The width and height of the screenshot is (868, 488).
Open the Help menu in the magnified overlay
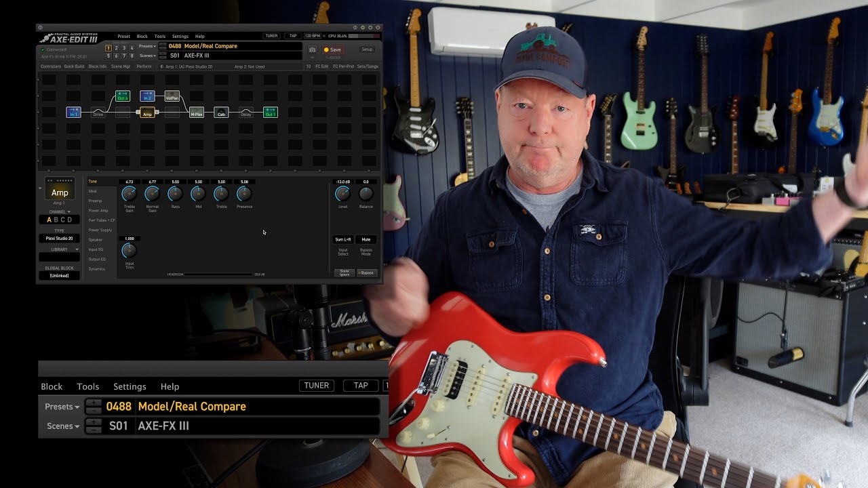tap(170, 386)
